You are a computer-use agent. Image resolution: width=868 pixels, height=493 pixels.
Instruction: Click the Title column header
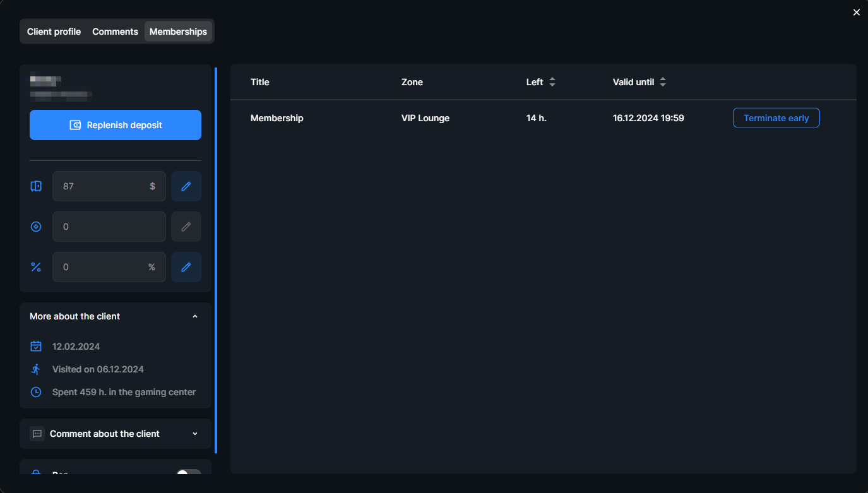pos(260,82)
